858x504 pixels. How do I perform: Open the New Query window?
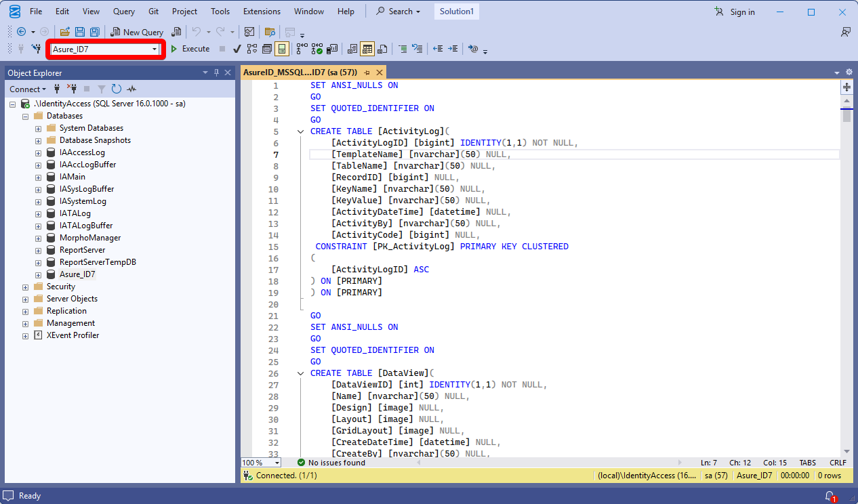point(137,32)
